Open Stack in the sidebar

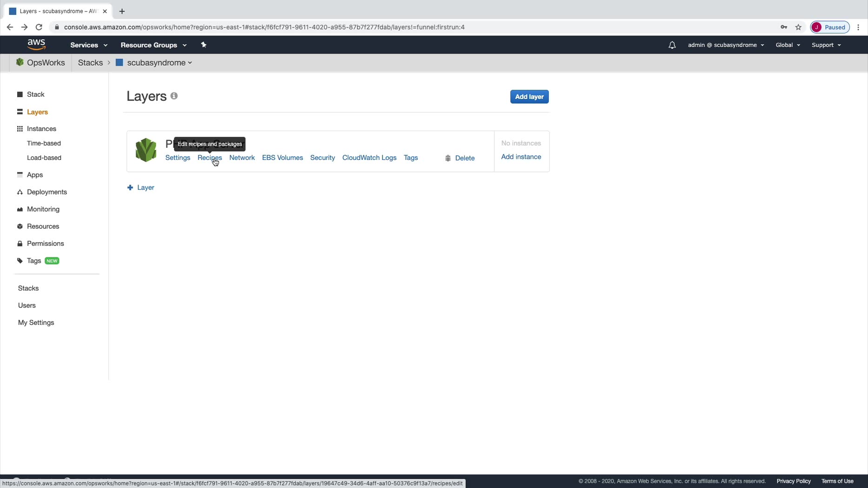tap(31, 94)
